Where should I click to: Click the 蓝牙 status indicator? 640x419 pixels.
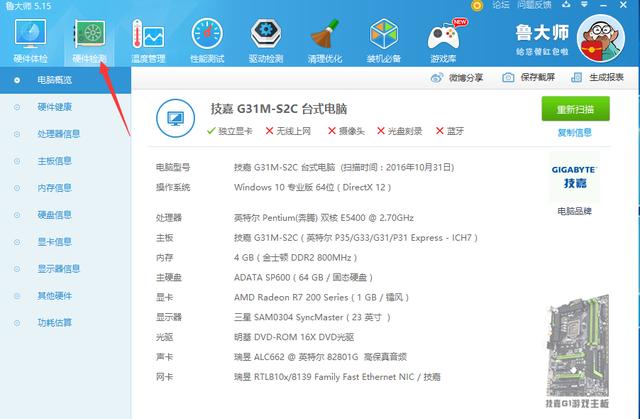pos(450,131)
